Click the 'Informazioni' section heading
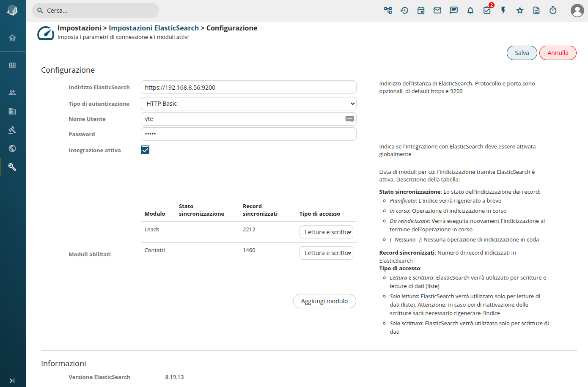 (x=63, y=364)
